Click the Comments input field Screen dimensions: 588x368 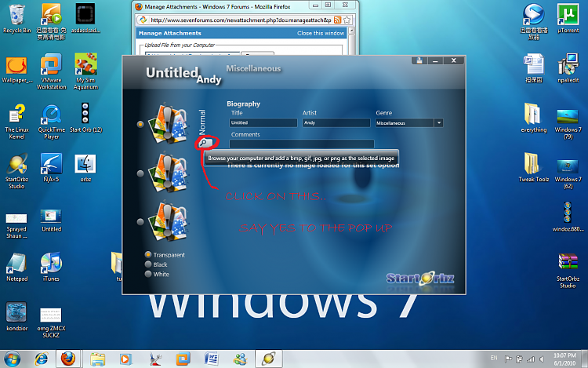pos(302,144)
